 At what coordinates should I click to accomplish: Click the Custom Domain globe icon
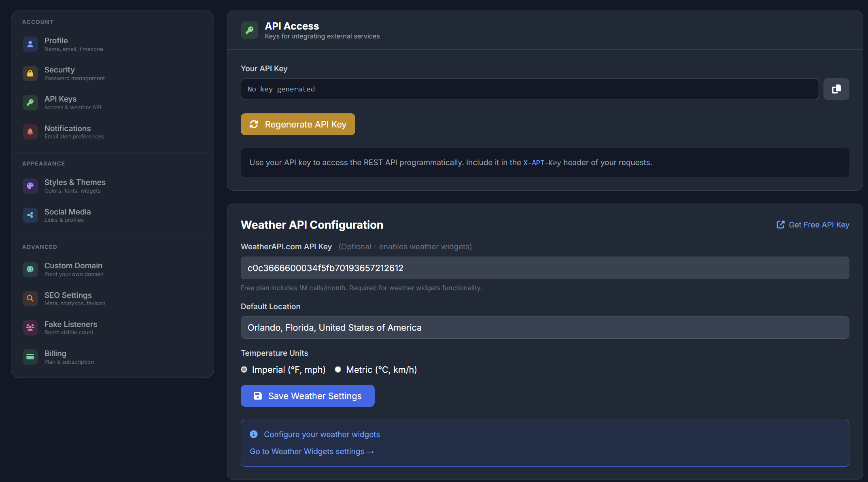click(30, 269)
